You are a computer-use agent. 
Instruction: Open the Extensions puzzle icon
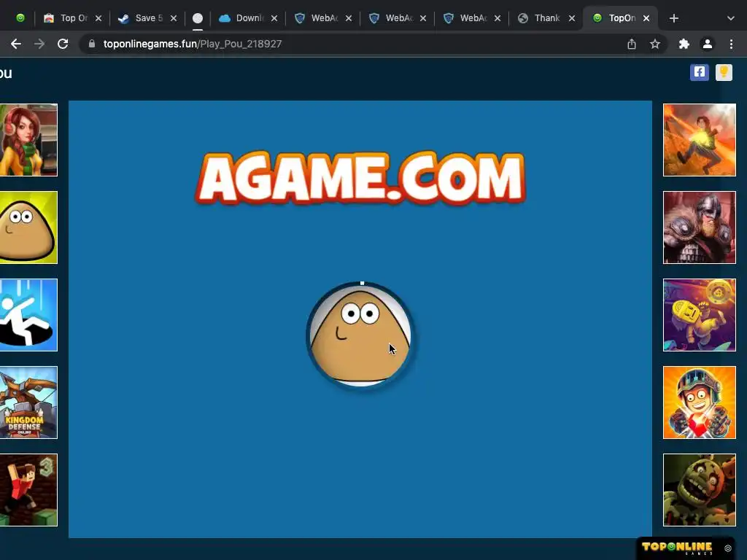tap(684, 44)
